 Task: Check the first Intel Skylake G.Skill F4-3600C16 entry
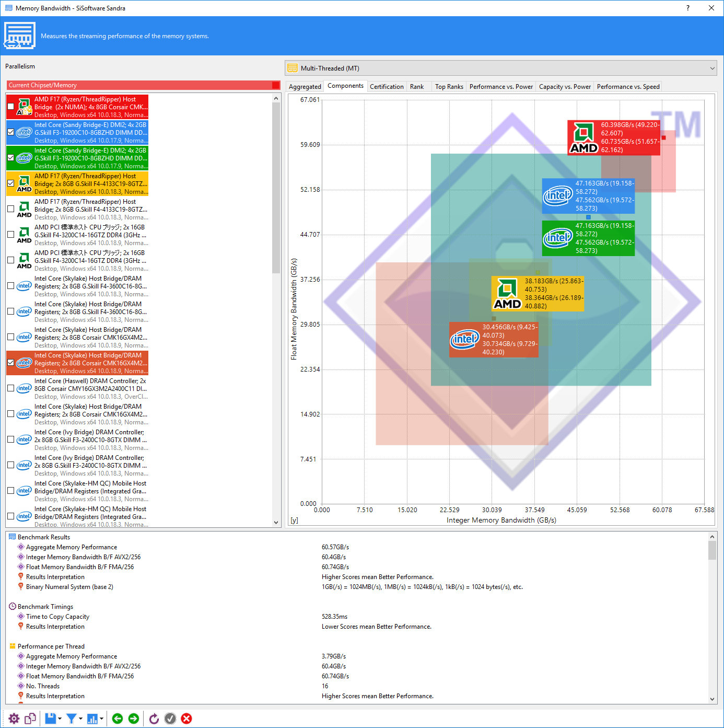(10, 286)
